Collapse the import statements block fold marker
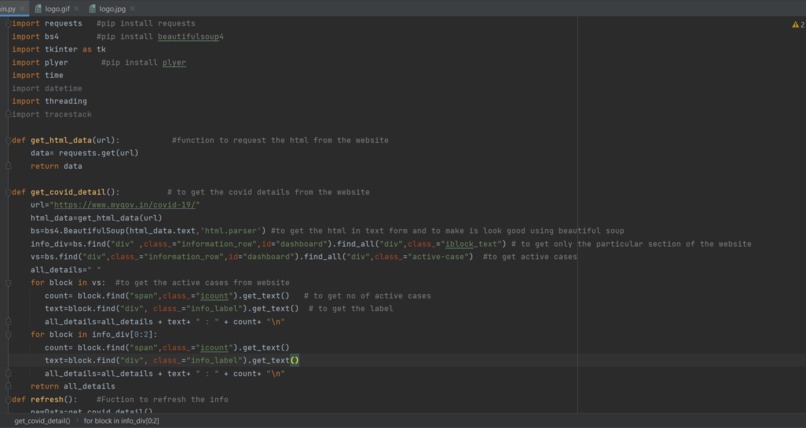The image size is (806, 428). 8,24
